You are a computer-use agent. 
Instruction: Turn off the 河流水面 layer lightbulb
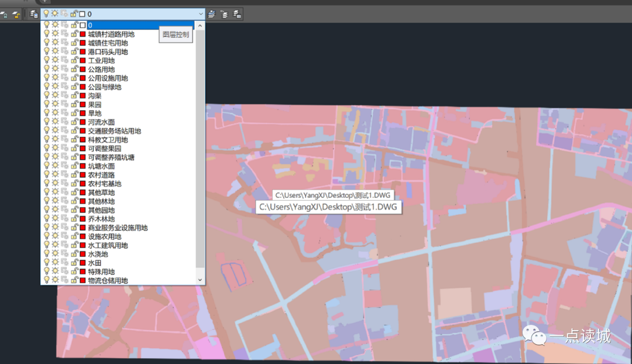[x=47, y=122]
